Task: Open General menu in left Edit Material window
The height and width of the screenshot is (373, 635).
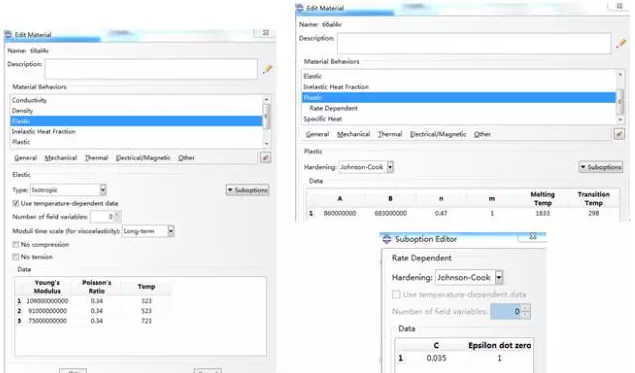Action: 25,158
